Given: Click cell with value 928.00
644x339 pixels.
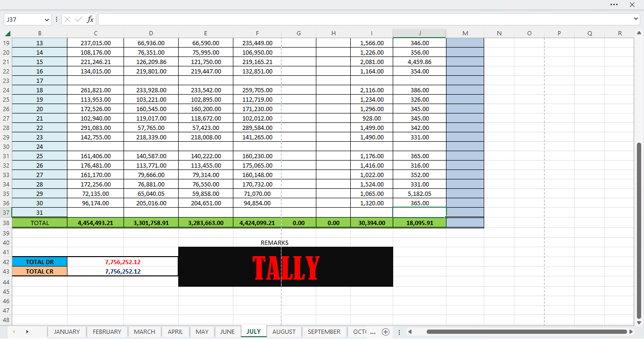Looking at the screenshot, I should 372,118.
